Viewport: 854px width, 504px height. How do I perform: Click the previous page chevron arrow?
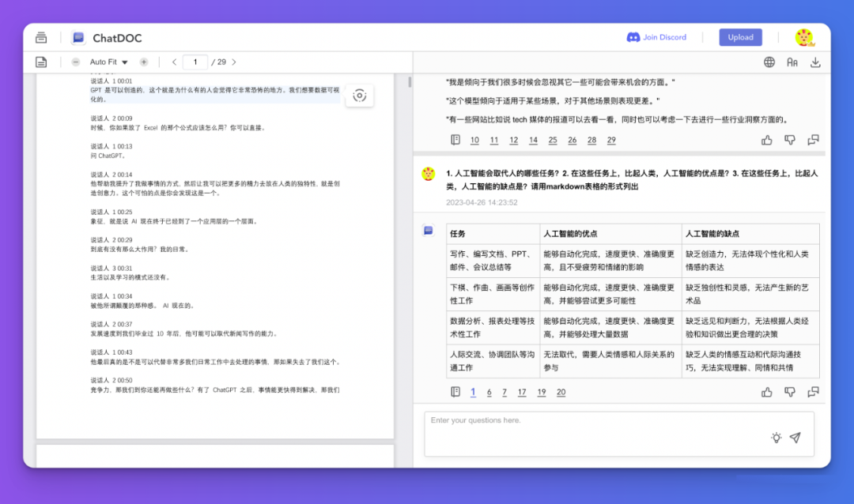[173, 62]
